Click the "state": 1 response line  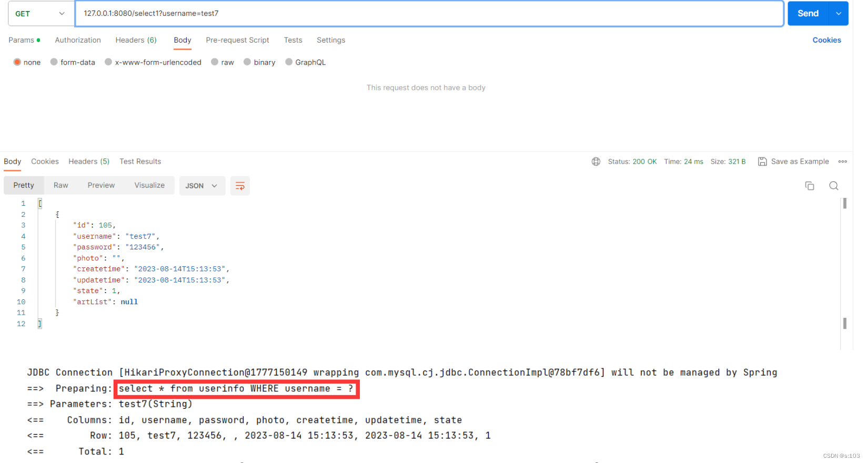click(x=97, y=291)
